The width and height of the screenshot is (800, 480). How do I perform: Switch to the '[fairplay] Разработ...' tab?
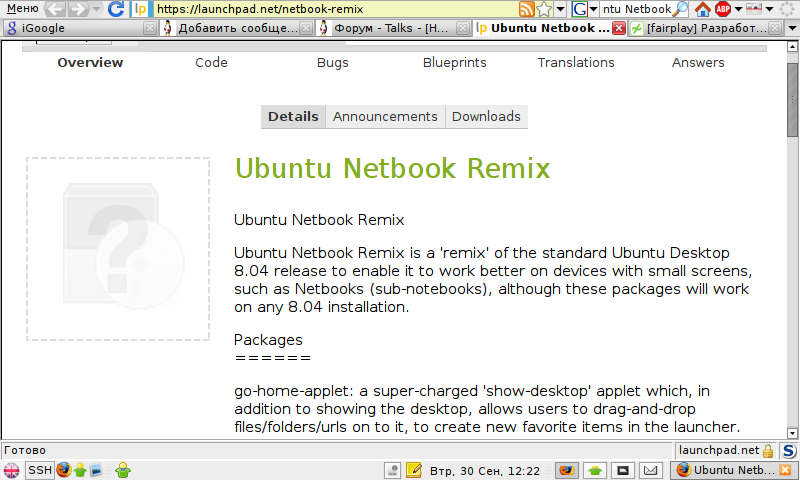pyautogui.click(x=705, y=28)
